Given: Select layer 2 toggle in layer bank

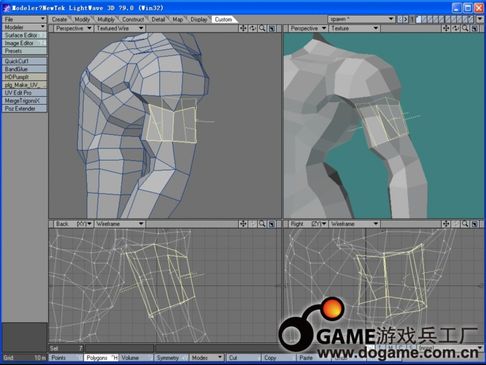Looking at the screenshot, I should point(425,19).
